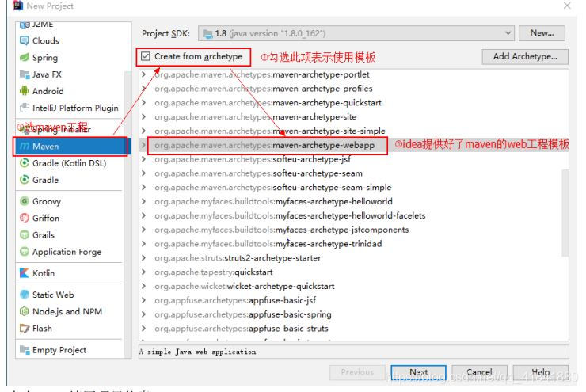The height and width of the screenshot is (392, 586).
Task: Click the Maven 'm' icon
Action: coord(25,147)
